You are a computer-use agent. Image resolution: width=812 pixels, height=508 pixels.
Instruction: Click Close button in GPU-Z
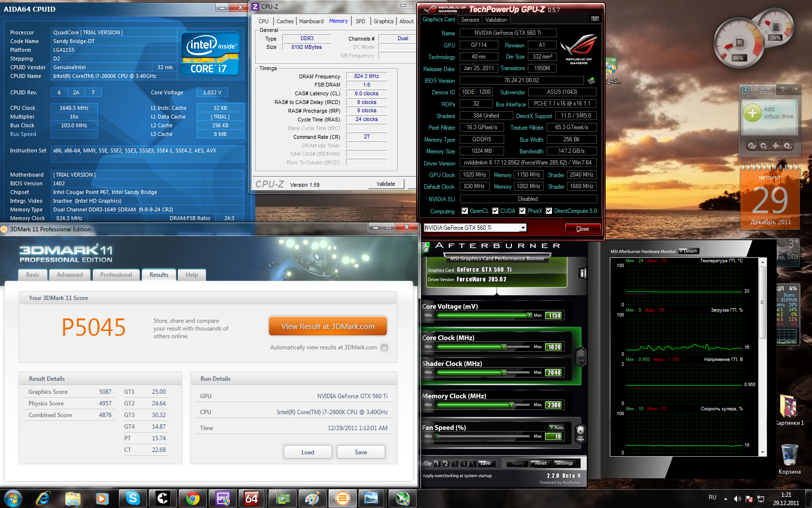click(582, 229)
